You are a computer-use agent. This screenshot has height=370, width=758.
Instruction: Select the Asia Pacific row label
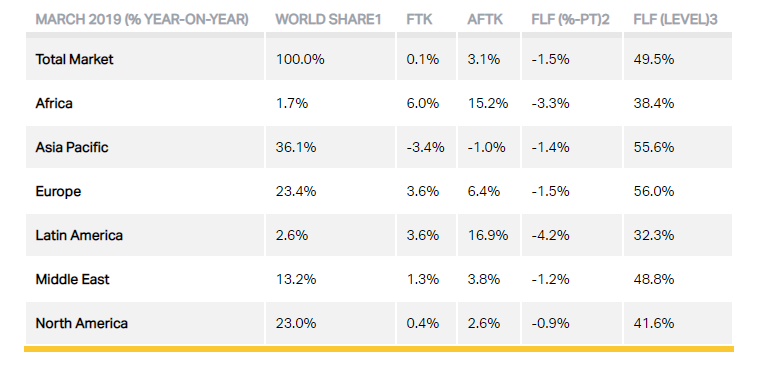point(72,148)
